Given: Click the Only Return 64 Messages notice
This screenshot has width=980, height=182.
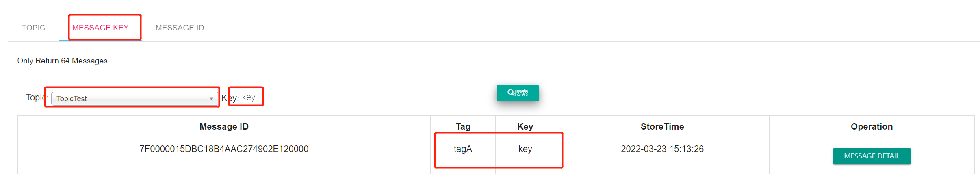Looking at the screenshot, I should coord(62,61).
